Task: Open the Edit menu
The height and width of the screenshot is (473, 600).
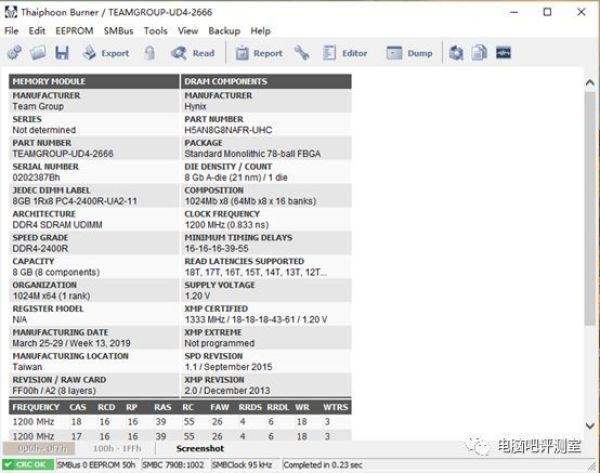Action: (x=37, y=31)
